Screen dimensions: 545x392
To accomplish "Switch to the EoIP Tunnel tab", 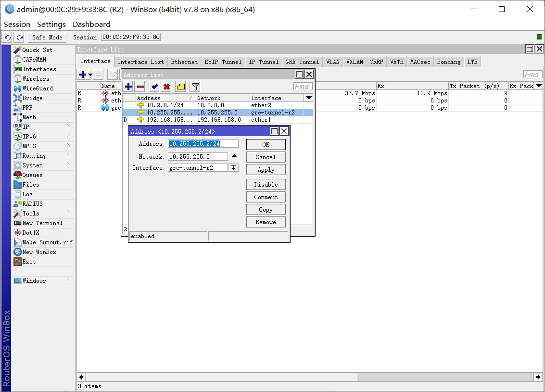I will (223, 62).
